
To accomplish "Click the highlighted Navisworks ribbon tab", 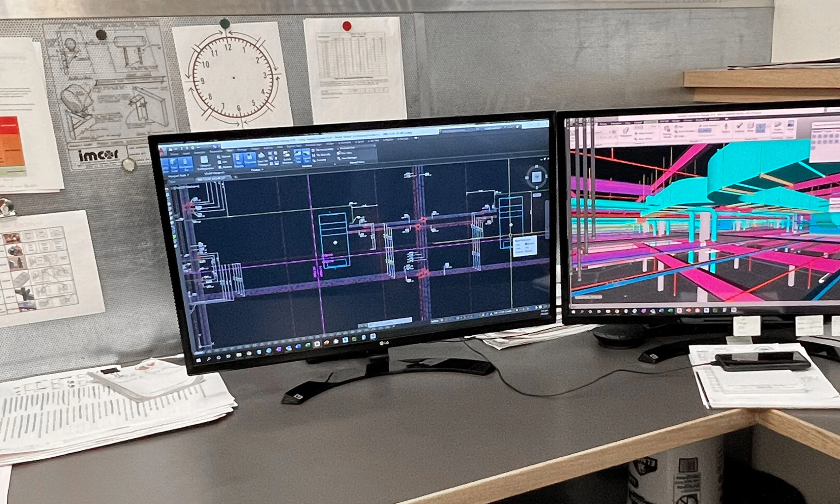I will click(x=651, y=122).
